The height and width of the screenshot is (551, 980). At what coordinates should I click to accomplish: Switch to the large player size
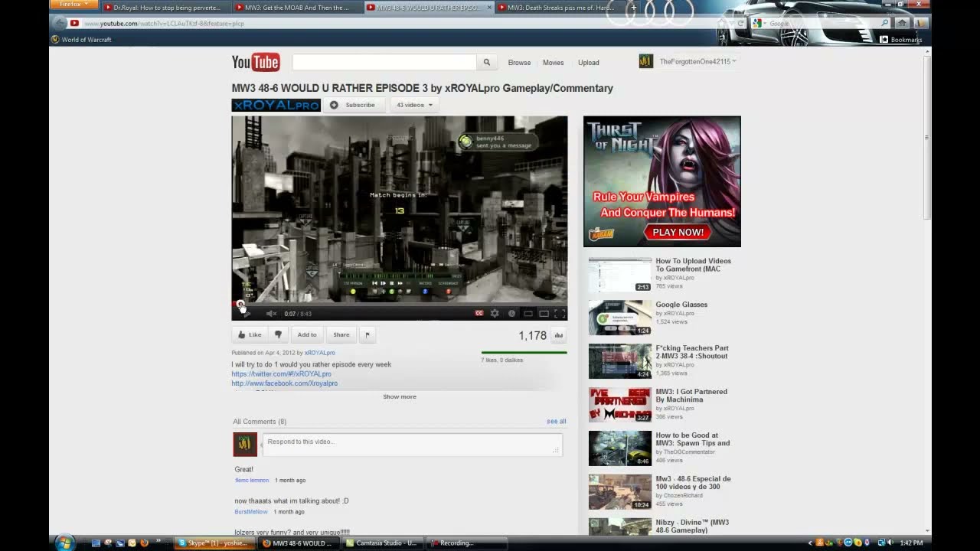[544, 313]
